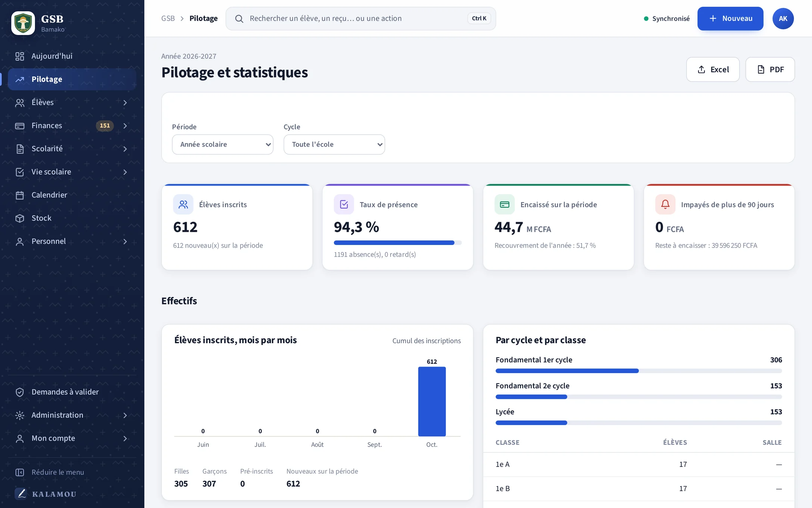Click the Fondamental 1er cycle progress bar
The width and height of the screenshot is (812, 508).
639,371
